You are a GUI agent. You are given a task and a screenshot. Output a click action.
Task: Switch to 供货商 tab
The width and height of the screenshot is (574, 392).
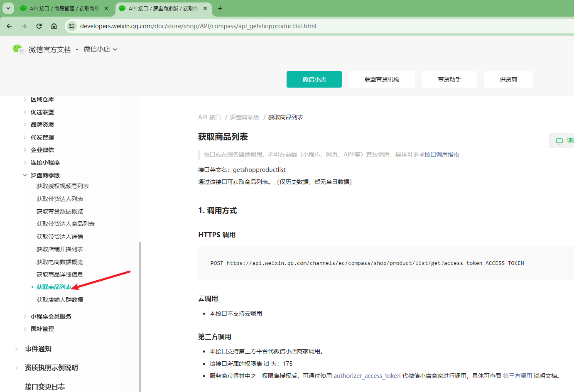[x=508, y=79]
